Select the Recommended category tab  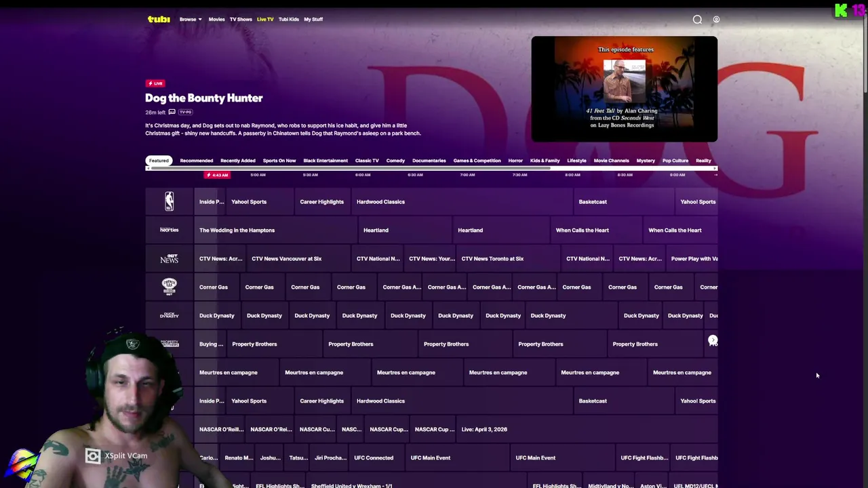click(x=197, y=161)
